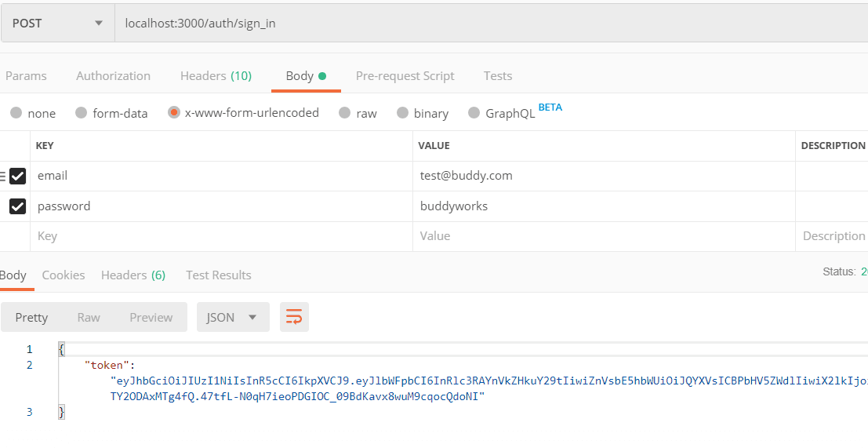The width and height of the screenshot is (868, 448).
Task: Click the VALUE column header
Action: 434,146
